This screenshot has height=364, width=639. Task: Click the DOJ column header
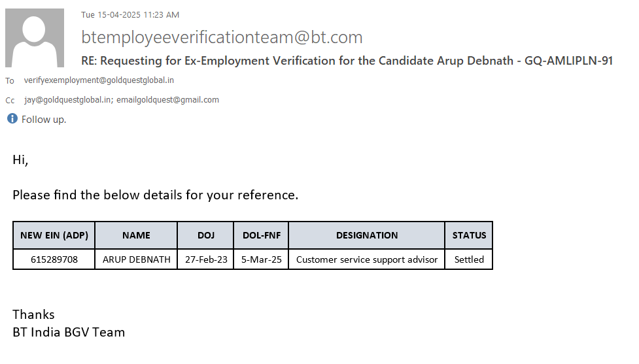click(205, 235)
